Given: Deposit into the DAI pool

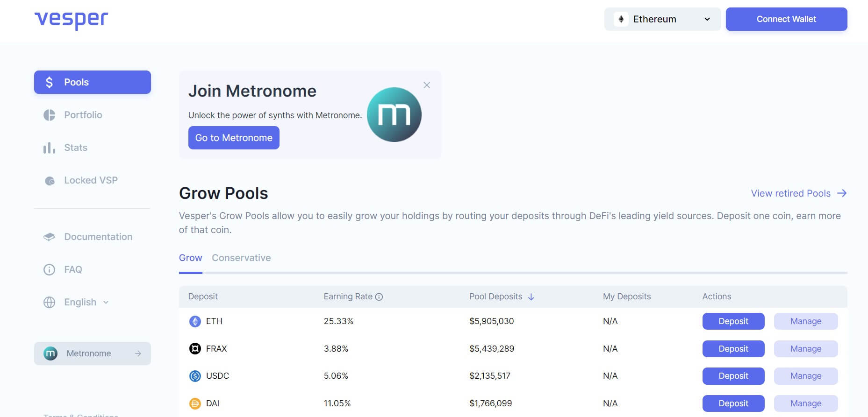Looking at the screenshot, I should [733, 403].
